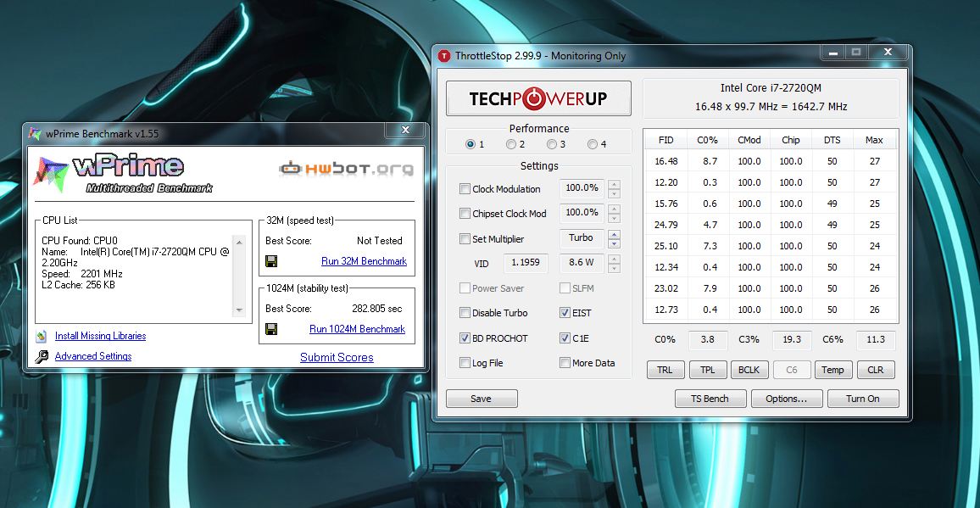This screenshot has width=980, height=508.
Task: Increase Chipset Clock Mod with up arrow
Action: point(615,209)
